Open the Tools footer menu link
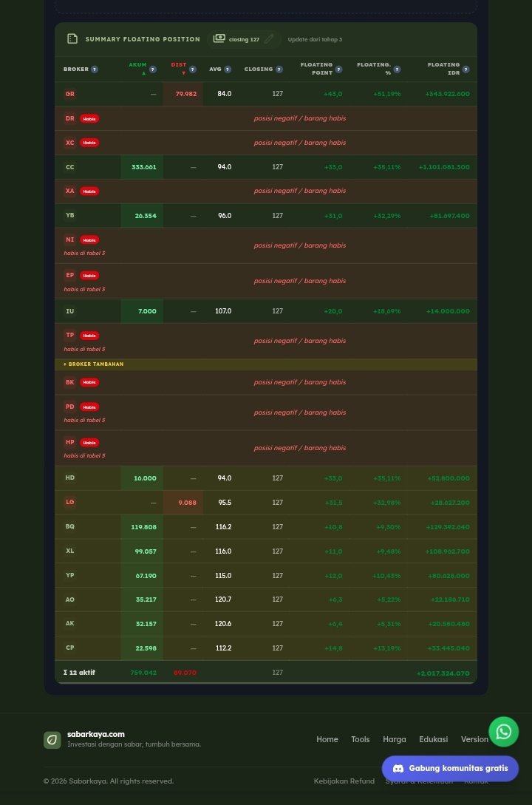Viewport: 532px width, 805px height. pos(360,739)
